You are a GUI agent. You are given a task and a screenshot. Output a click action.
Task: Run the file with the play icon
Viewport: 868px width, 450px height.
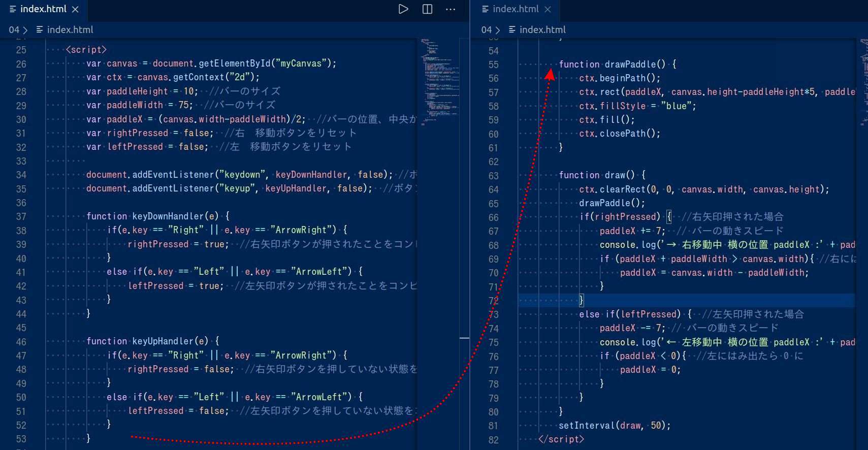pos(403,9)
